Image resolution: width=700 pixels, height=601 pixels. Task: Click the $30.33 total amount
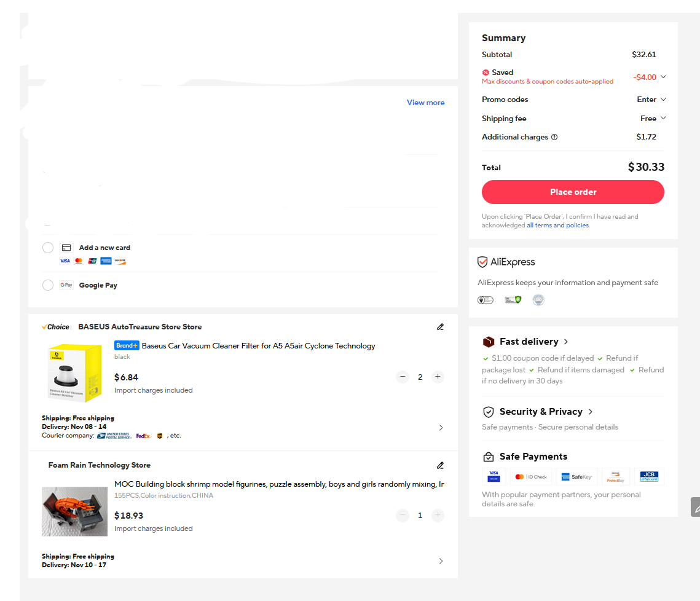[646, 167]
